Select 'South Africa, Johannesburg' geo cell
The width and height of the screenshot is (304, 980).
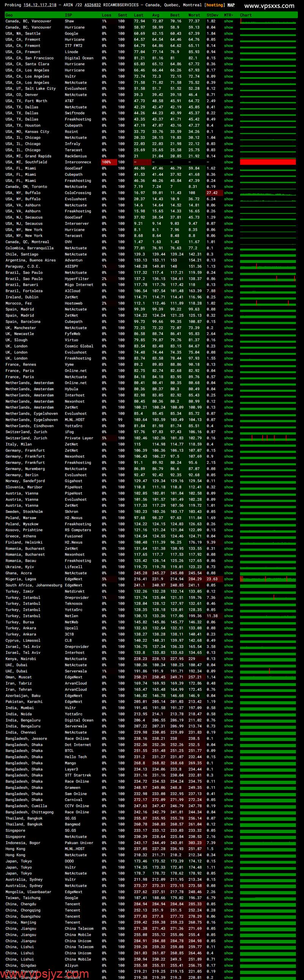pyautogui.click(x=34, y=585)
